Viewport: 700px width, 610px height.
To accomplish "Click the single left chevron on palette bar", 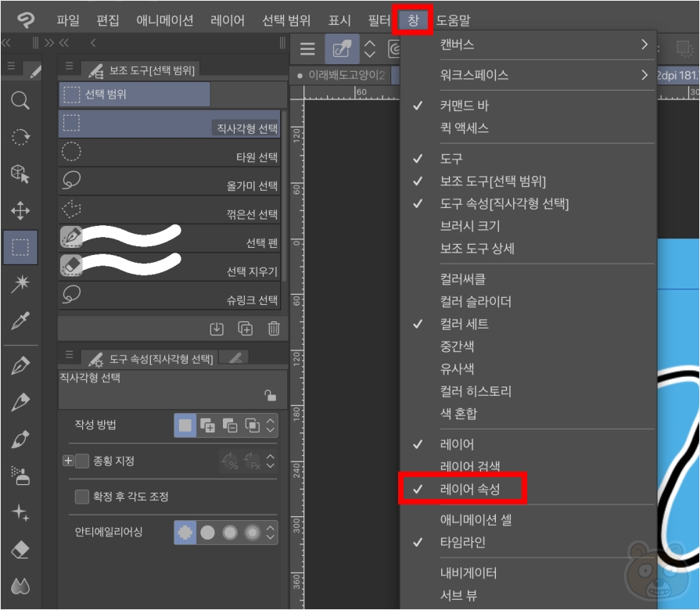I will coord(93,43).
